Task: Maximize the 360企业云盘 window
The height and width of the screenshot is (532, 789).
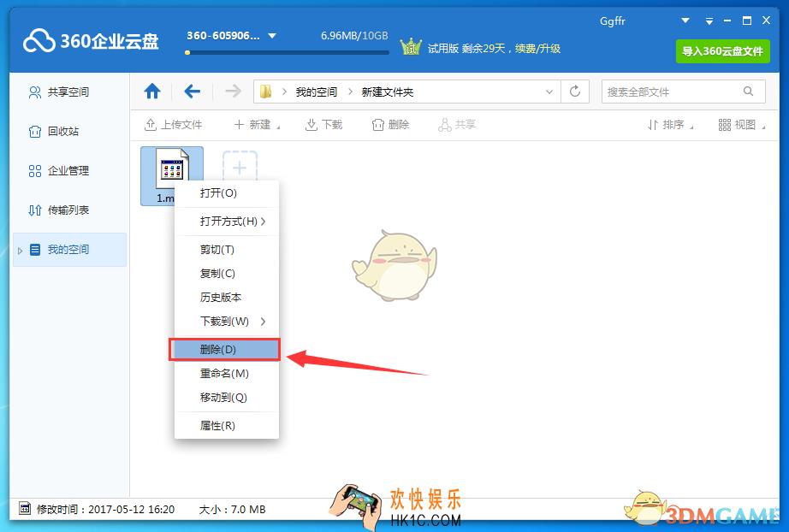Action: pos(747,21)
